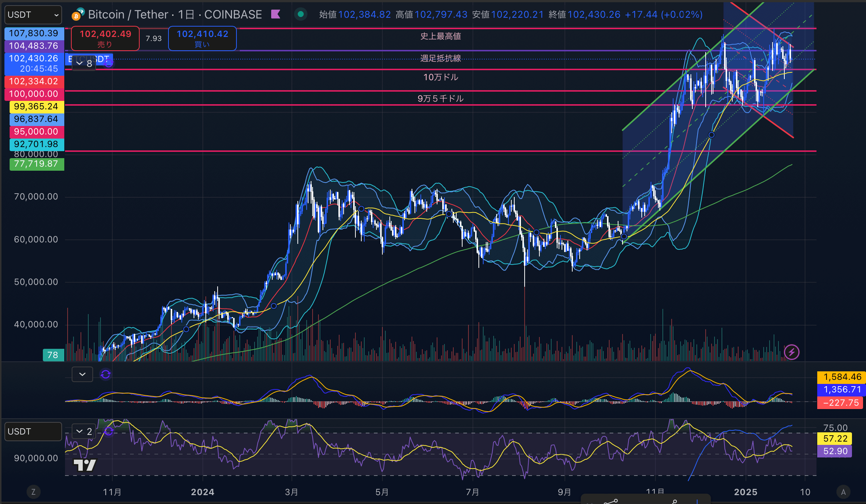Select the 週足抵抗線 line label
This screenshot has height=504, width=866.
(x=441, y=58)
